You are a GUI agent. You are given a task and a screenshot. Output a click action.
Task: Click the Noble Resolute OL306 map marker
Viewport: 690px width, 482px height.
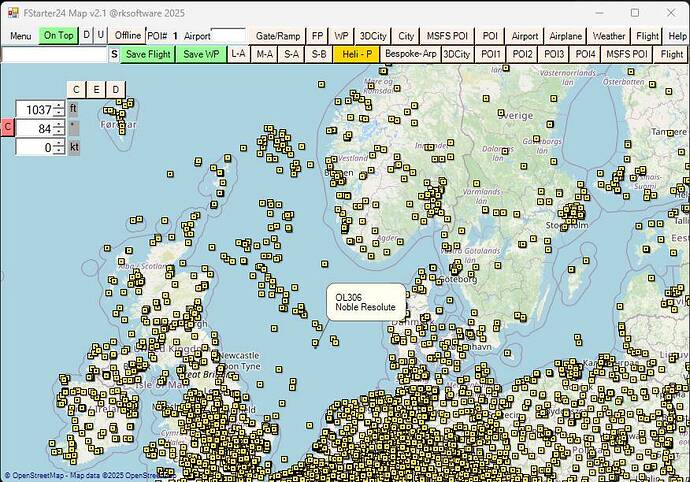point(316,343)
